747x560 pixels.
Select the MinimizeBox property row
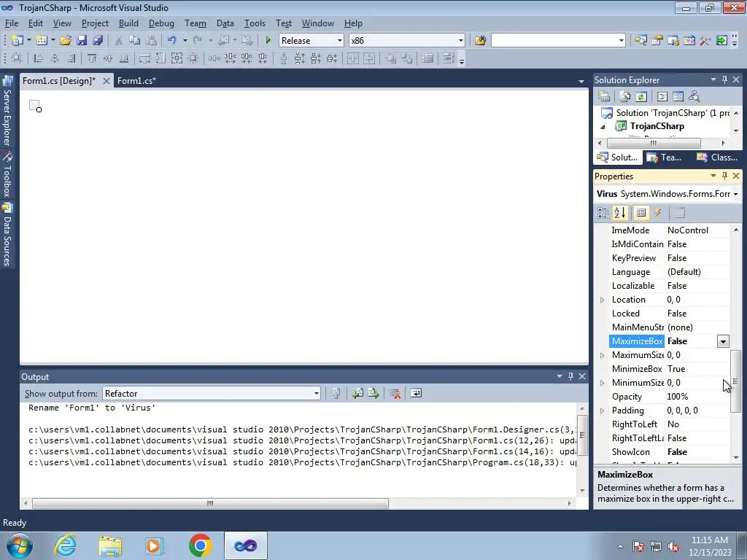(669, 369)
